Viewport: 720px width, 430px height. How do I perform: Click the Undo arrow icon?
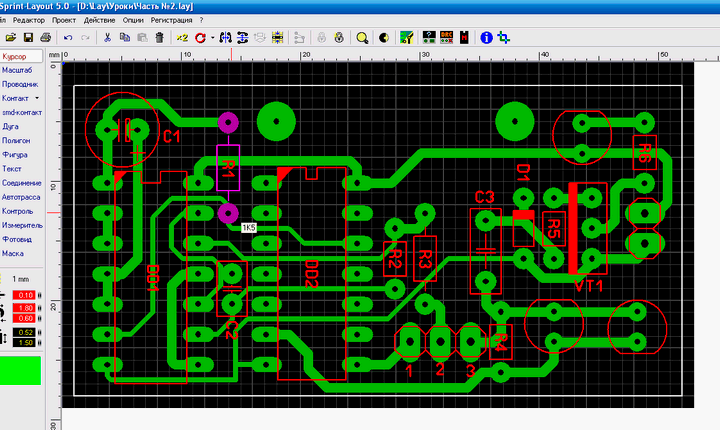pyautogui.click(x=68, y=37)
